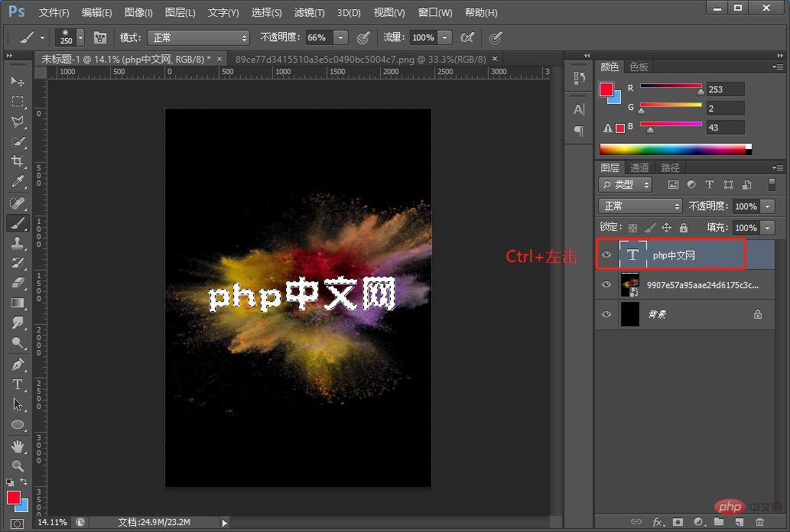Open the 图像(I) menu

pyautogui.click(x=138, y=12)
